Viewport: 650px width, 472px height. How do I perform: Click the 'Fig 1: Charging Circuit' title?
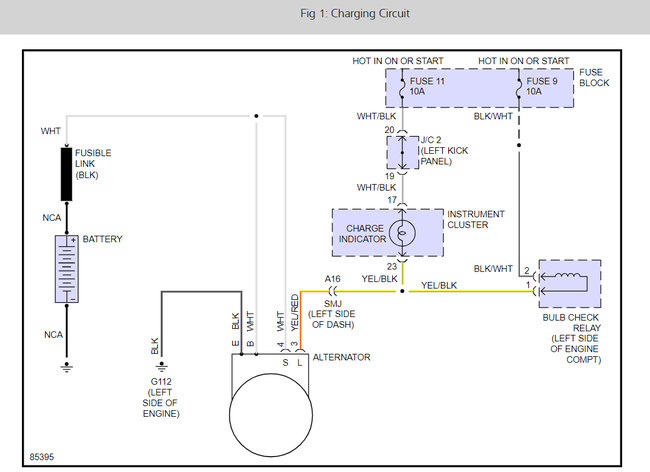click(x=355, y=14)
